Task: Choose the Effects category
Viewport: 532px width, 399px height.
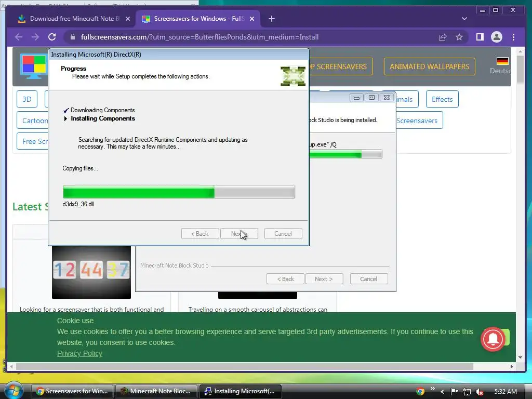Action: 442,99
